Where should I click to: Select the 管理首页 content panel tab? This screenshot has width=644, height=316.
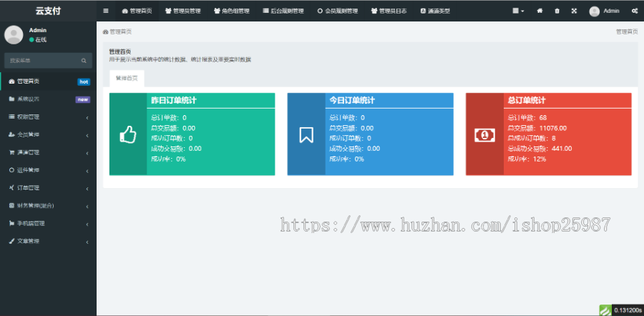pyautogui.click(x=127, y=79)
